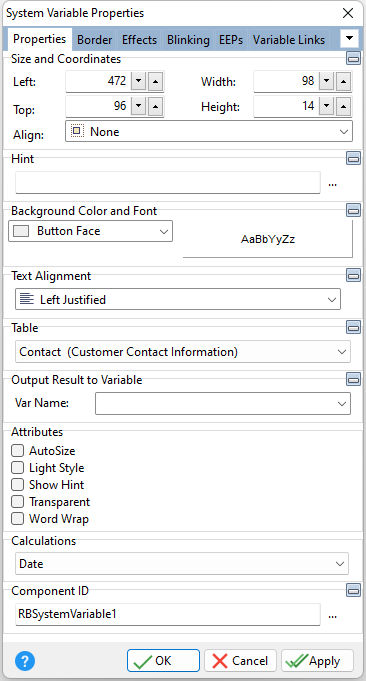366x681 pixels.
Task: Decrease the Width value
Action: (x=326, y=81)
